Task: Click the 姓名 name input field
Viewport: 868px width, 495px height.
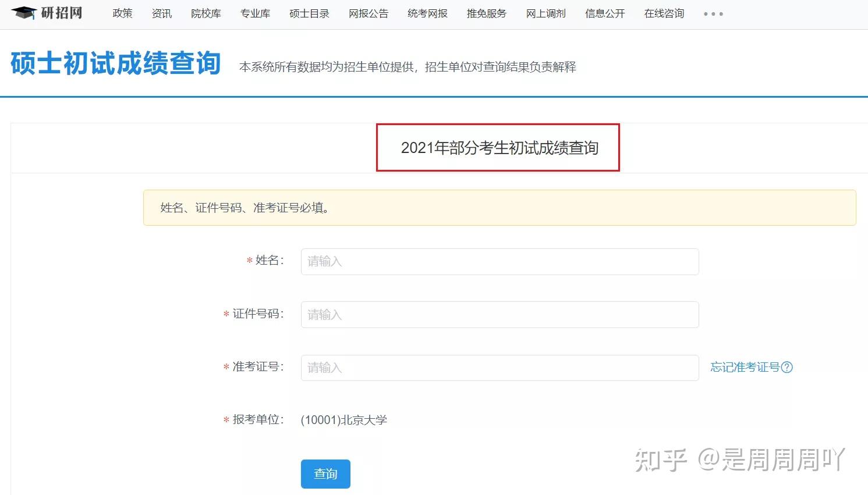Action: coord(499,261)
